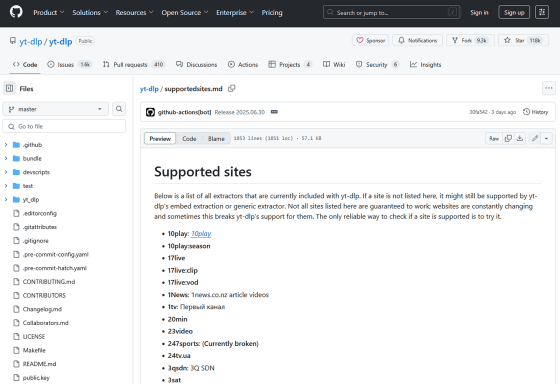The width and height of the screenshot is (560, 384).
Task: Switch to Preview view
Action: [160, 139]
